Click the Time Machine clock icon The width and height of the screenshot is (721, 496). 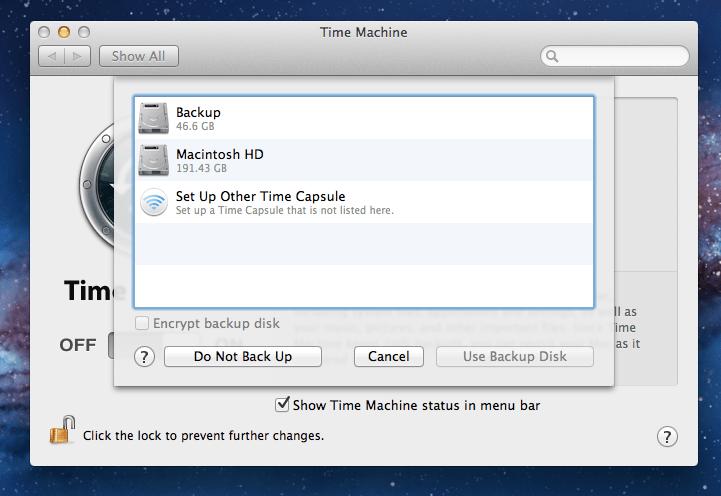(97, 186)
